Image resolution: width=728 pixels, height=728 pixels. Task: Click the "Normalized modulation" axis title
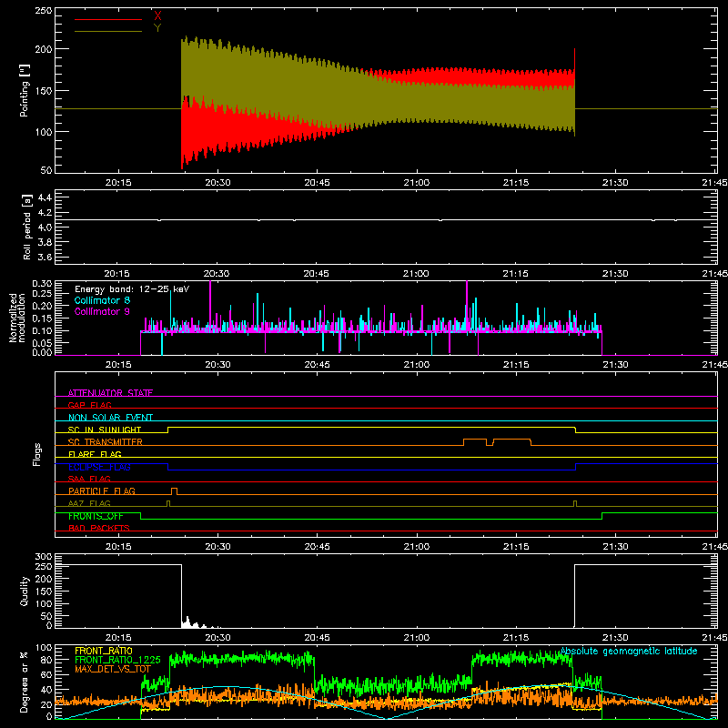click(x=18, y=318)
